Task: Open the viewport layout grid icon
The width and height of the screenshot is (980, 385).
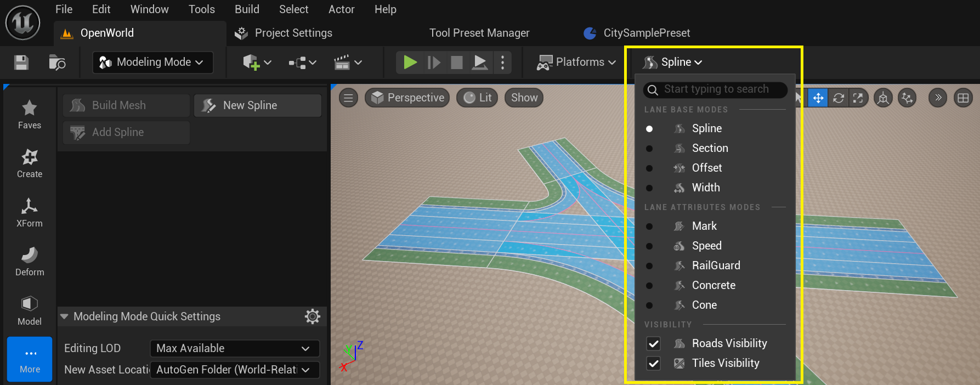Action: click(x=963, y=98)
